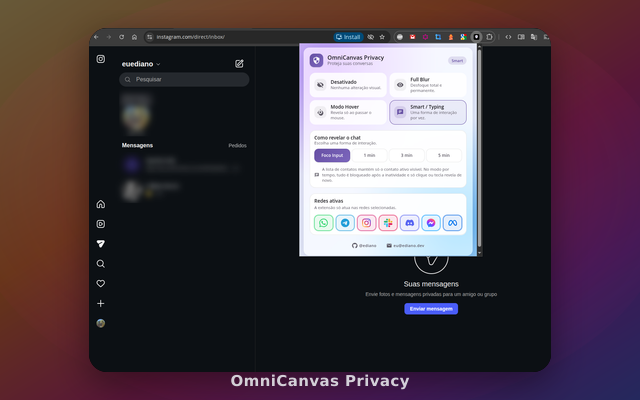
Task: Click the popup vertical scrollbar thumb
Action: click(x=480, y=148)
